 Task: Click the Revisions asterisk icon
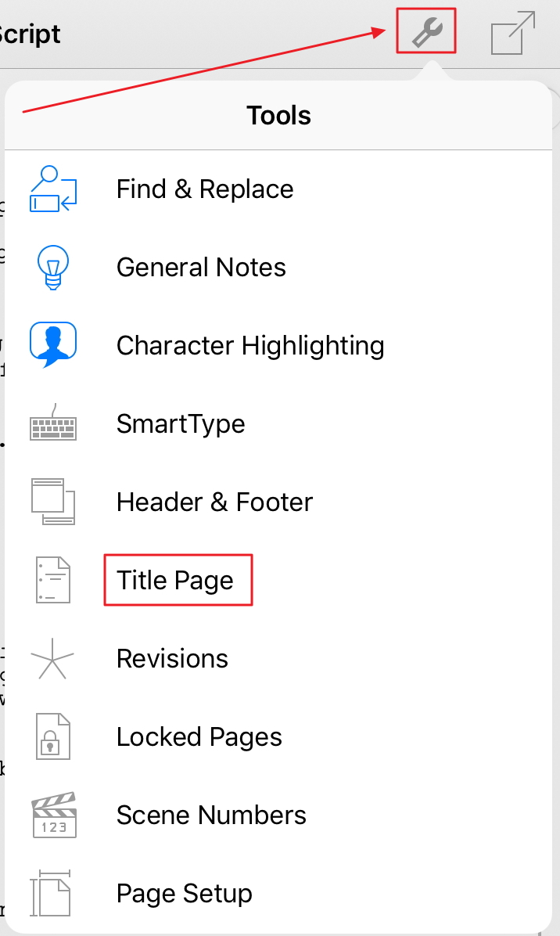pos(52,658)
